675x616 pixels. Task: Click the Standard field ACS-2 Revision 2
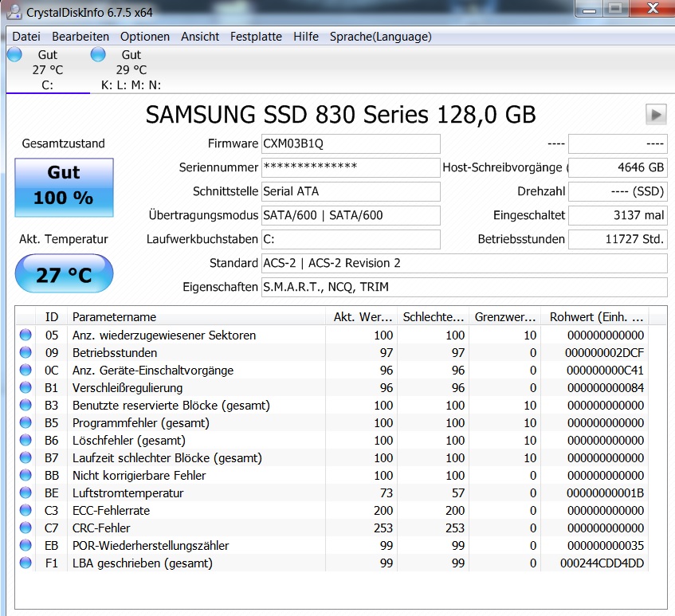pos(465,263)
